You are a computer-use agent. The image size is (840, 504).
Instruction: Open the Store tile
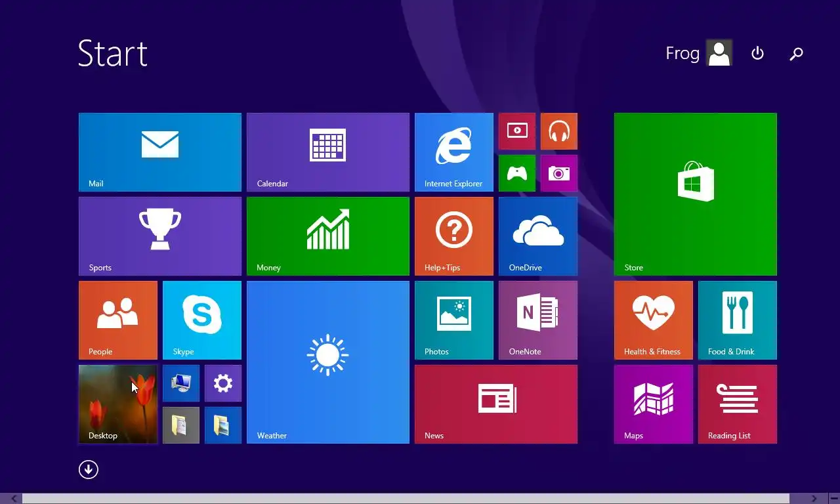click(x=696, y=194)
